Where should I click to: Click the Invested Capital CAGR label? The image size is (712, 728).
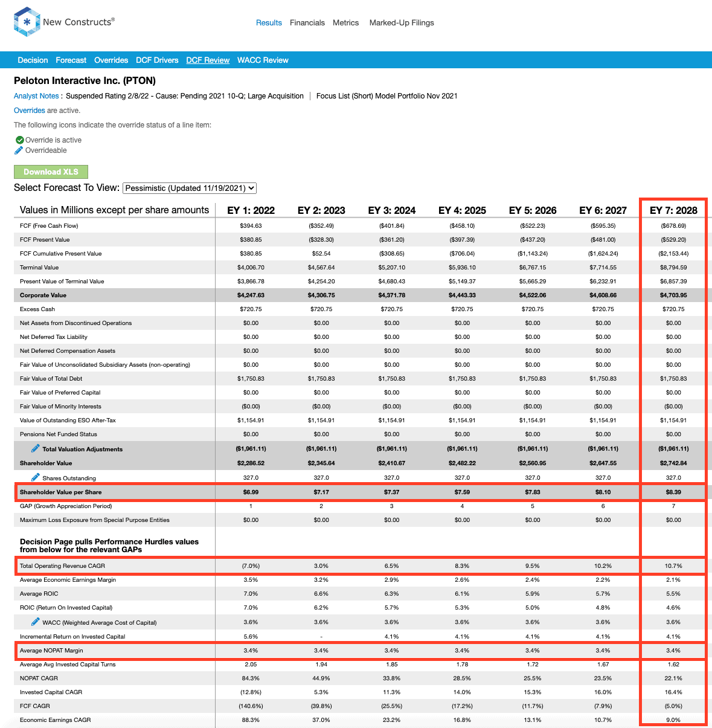pyautogui.click(x=51, y=692)
